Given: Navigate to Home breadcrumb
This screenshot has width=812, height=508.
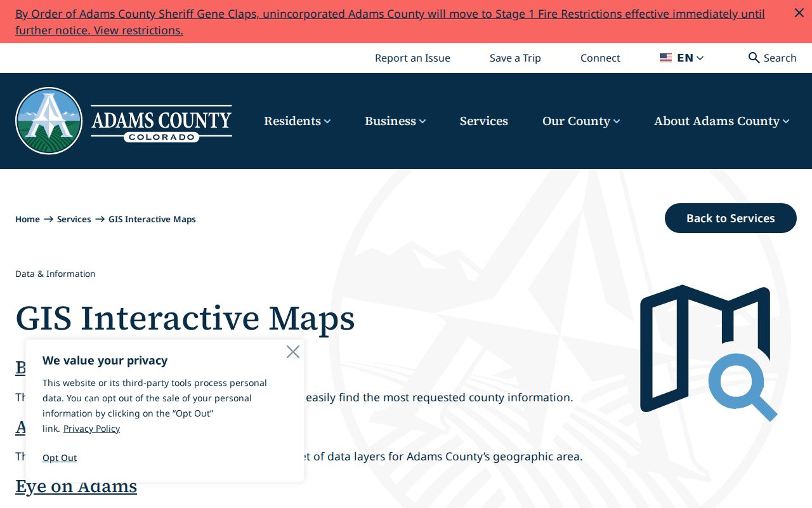Looking at the screenshot, I should pos(27,219).
